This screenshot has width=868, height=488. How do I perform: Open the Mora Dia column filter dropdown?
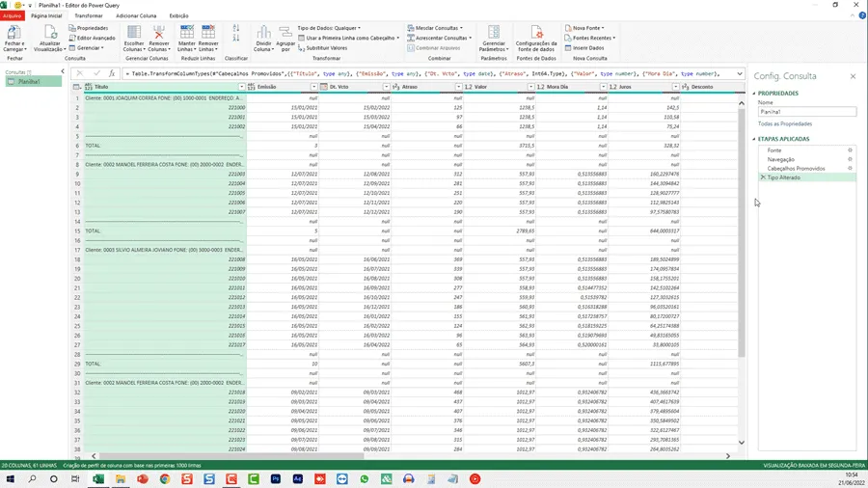click(603, 87)
